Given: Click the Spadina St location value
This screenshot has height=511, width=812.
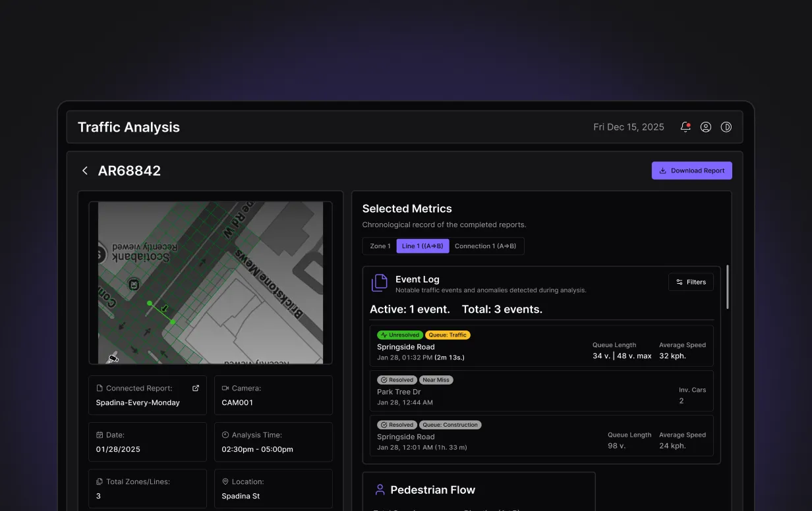Looking at the screenshot, I should pyautogui.click(x=241, y=496).
